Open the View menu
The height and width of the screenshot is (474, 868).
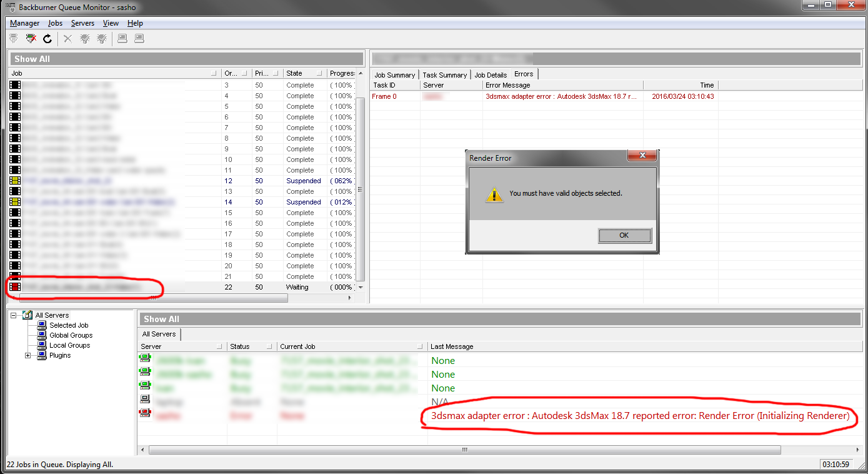tap(111, 23)
